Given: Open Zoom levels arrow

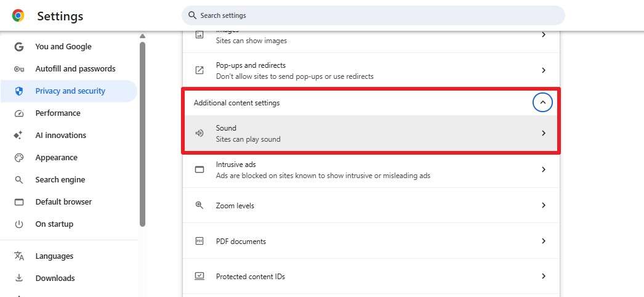Looking at the screenshot, I should click(544, 205).
